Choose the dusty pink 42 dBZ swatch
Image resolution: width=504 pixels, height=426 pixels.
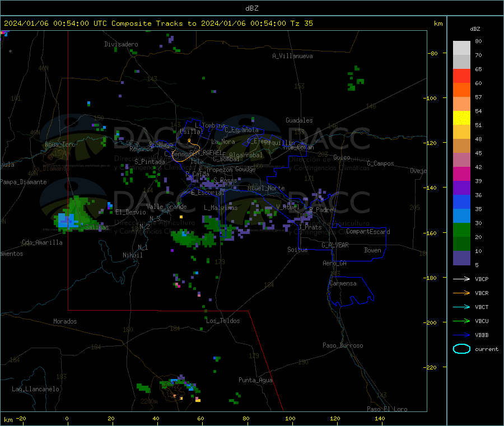click(x=461, y=160)
